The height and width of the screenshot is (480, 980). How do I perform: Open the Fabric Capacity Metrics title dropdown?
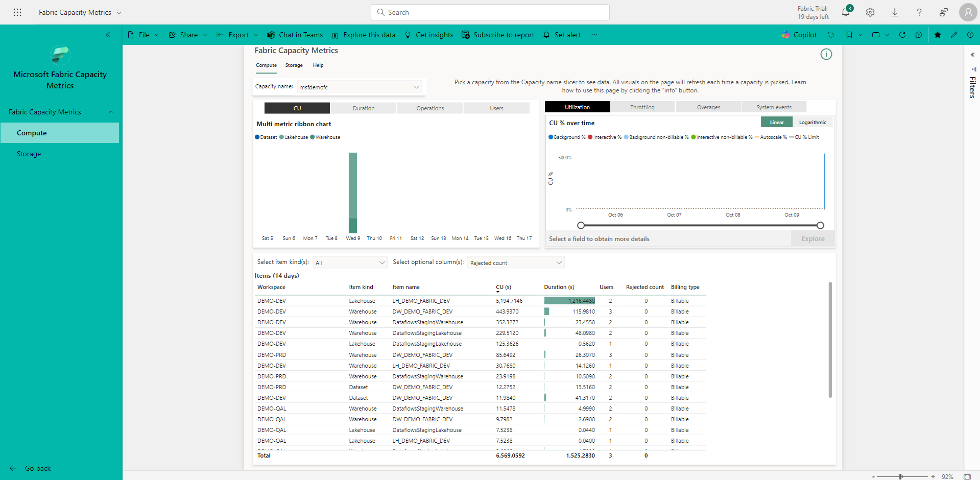[x=119, y=12]
